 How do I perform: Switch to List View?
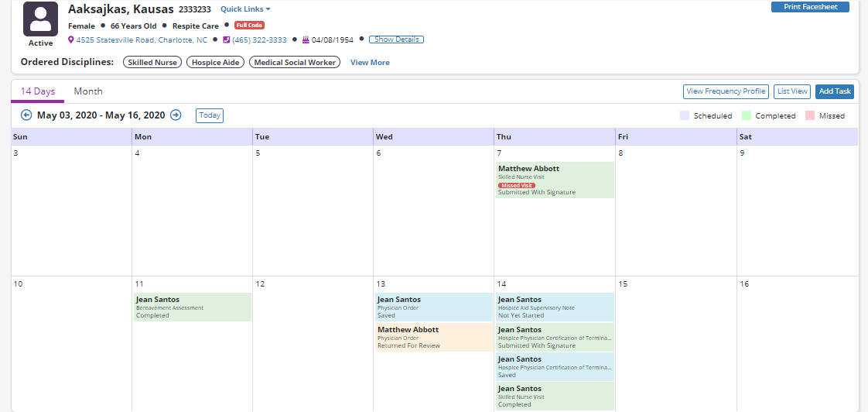click(792, 91)
